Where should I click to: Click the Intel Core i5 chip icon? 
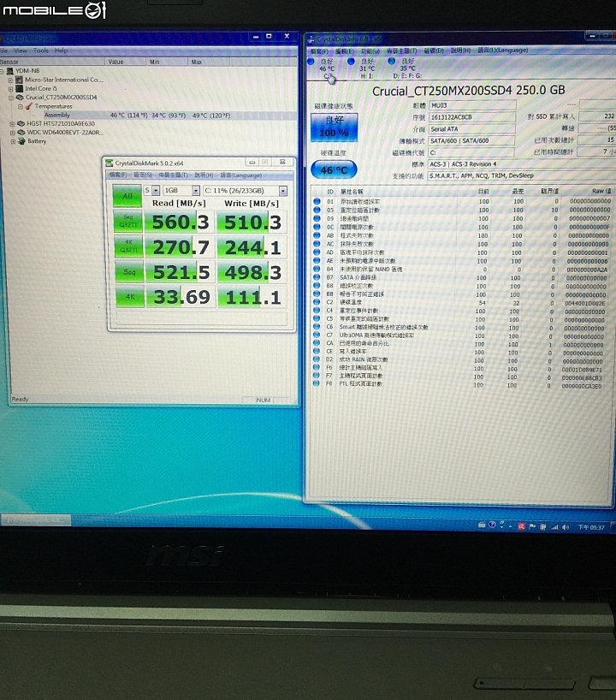tap(19, 88)
